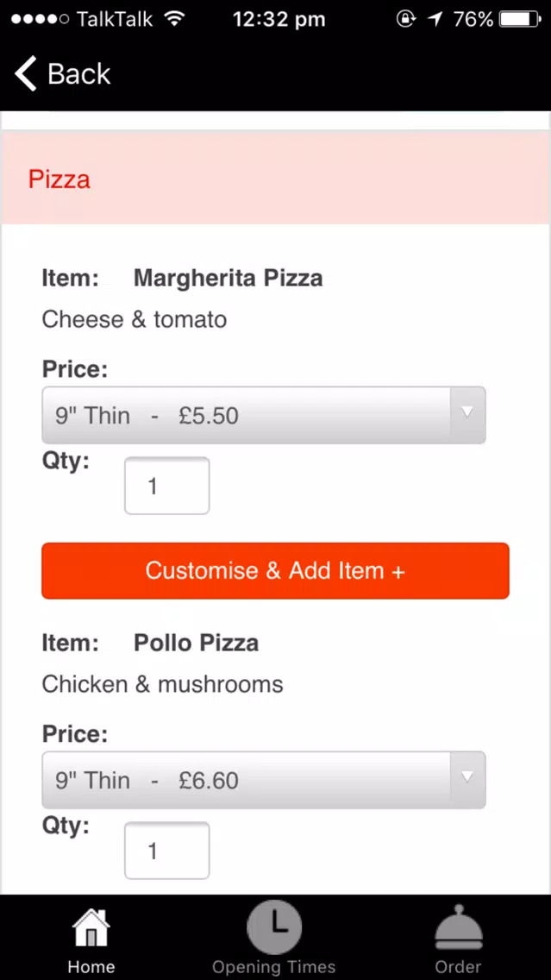The width and height of the screenshot is (551, 980).
Task: Click Customise & Add Item + button
Action: click(276, 570)
